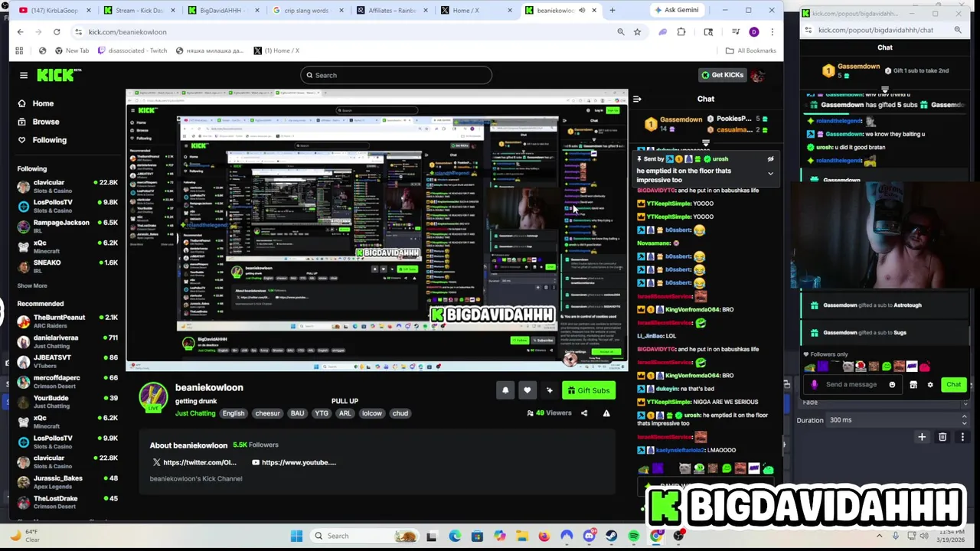Open the Kick hamburger sidebar menu
The image size is (980, 551).
pyautogui.click(x=24, y=75)
